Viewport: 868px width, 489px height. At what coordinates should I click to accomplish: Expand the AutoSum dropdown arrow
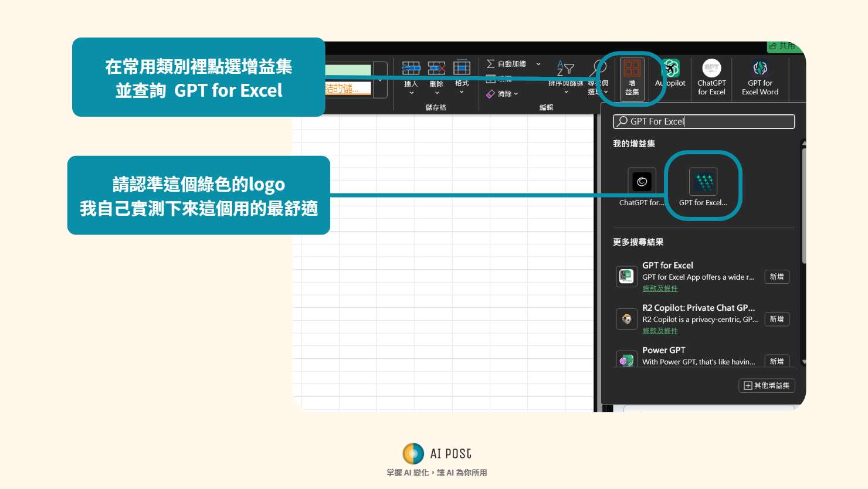[538, 64]
